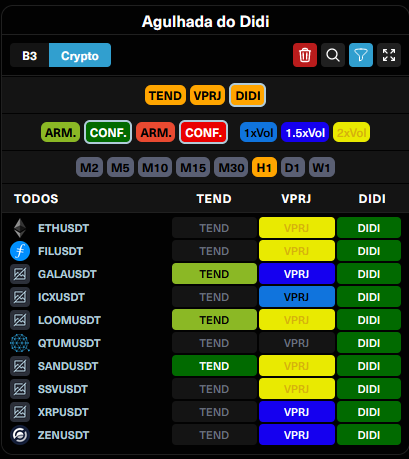Click the XRPUSDT placeholder chart icon
Screen dimensions: 409x459
pos(20,412)
